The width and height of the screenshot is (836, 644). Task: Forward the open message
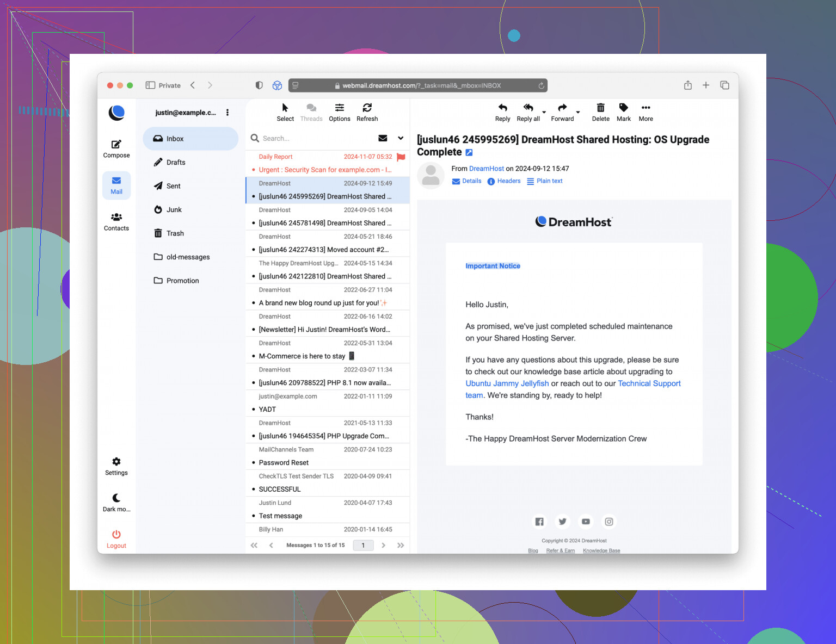click(x=562, y=113)
